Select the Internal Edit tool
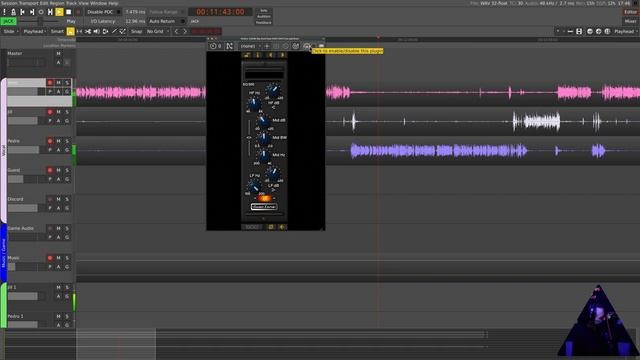The image size is (640, 360). click(x=122, y=31)
